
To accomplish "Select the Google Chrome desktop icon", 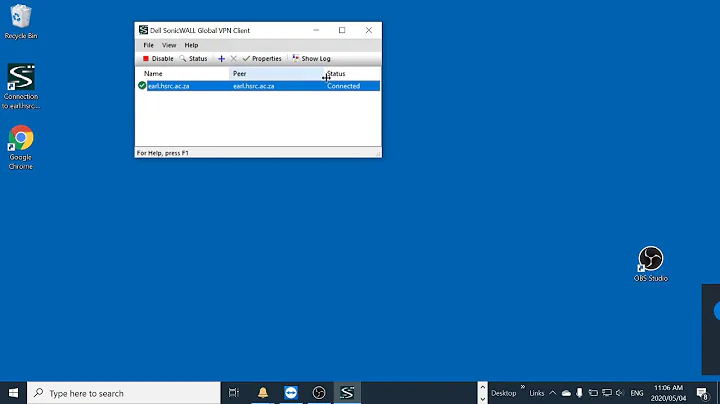I will pyautogui.click(x=21, y=147).
